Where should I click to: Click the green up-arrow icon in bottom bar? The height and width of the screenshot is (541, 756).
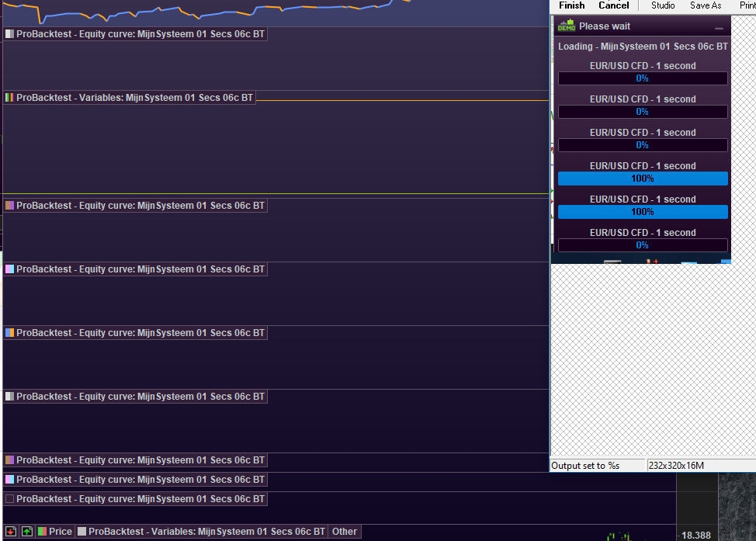pos(27,532)
